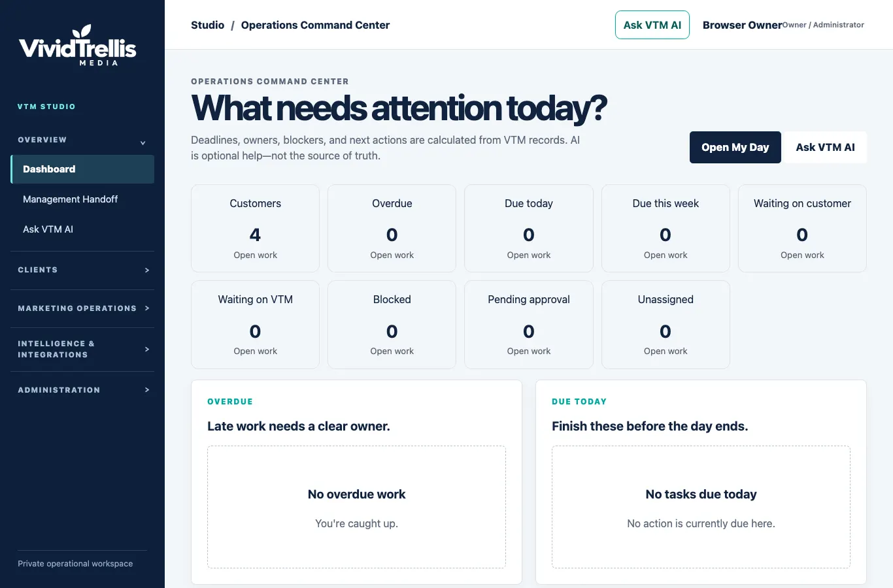Click 'Private operational workspace' footer text

[75, 564]
